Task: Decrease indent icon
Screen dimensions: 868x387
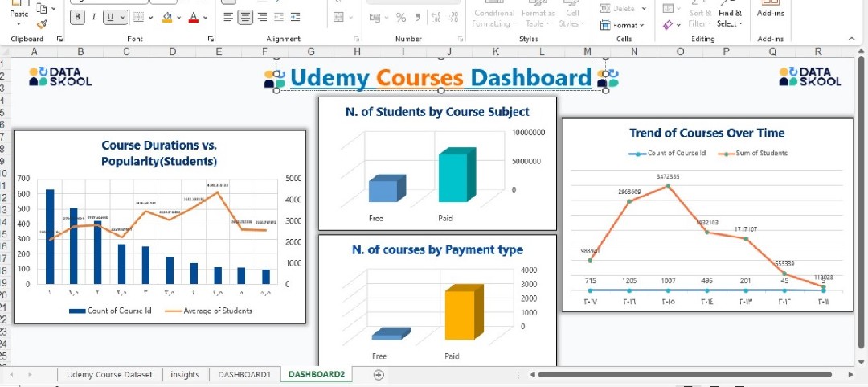Action: point(279,17)
